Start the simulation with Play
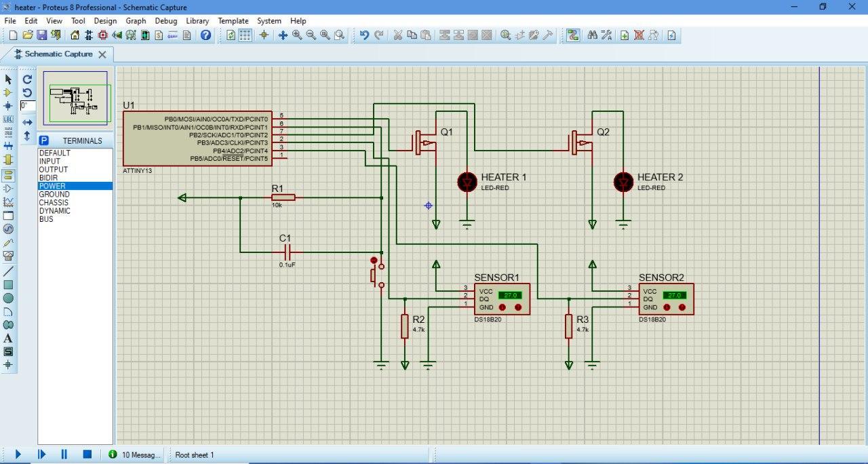Screen dimensions: 868x464 [18, 455]
